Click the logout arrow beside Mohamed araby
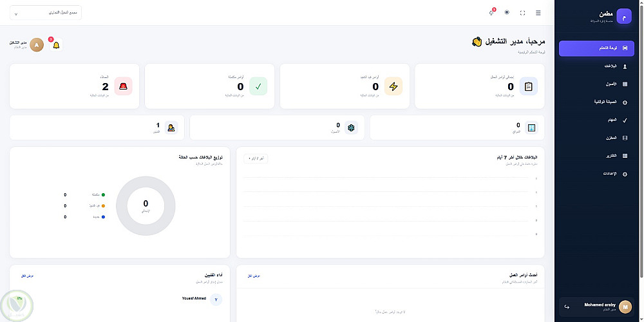Viewport: 644px width, 322px height. [x=567, y=307]
